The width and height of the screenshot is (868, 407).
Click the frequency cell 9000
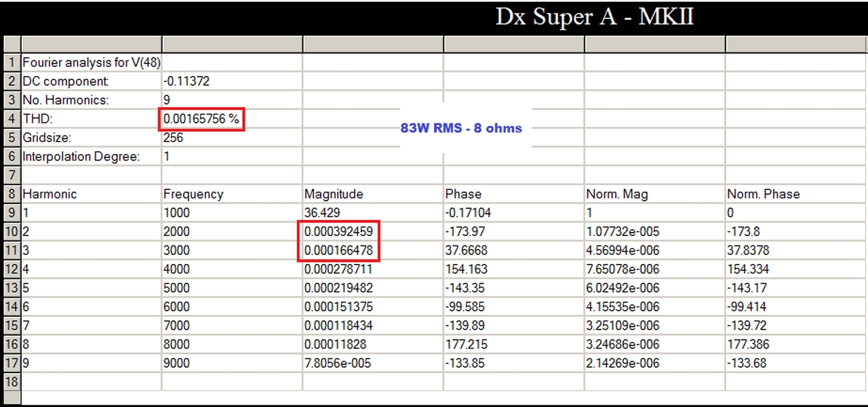point(232,363)
